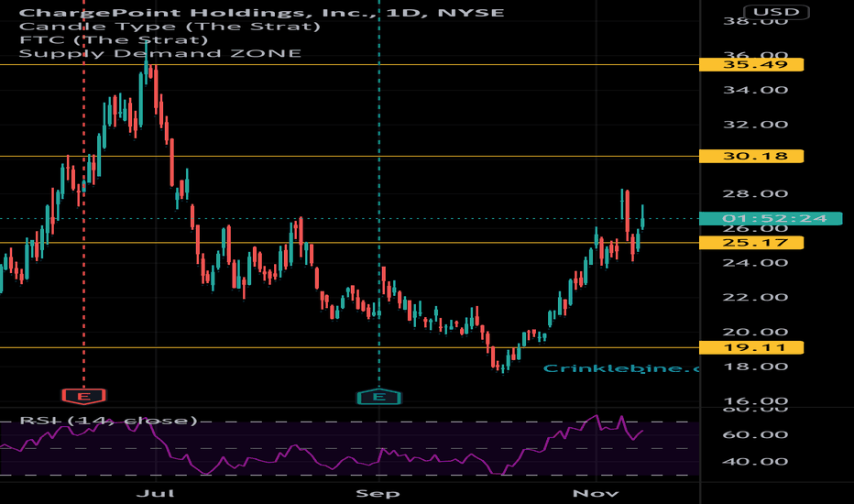Click the 28.00 price axis value
The width and height of the screenshot is (854, 504).
(755, 193)
